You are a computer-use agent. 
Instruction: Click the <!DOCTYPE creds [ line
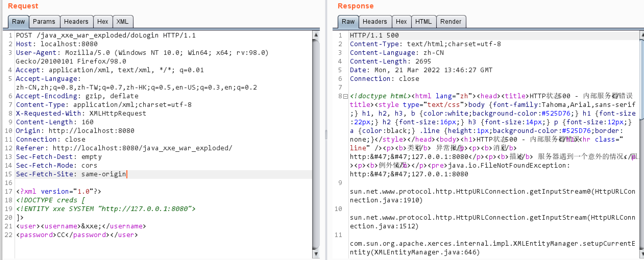[51, 200]
